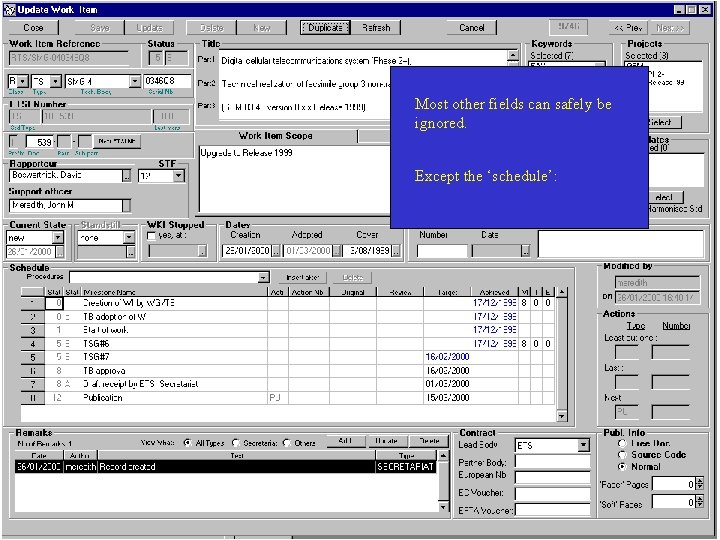
Task: Select the Normal publication option
Action: pyautogui.click(x=622, y=467)
